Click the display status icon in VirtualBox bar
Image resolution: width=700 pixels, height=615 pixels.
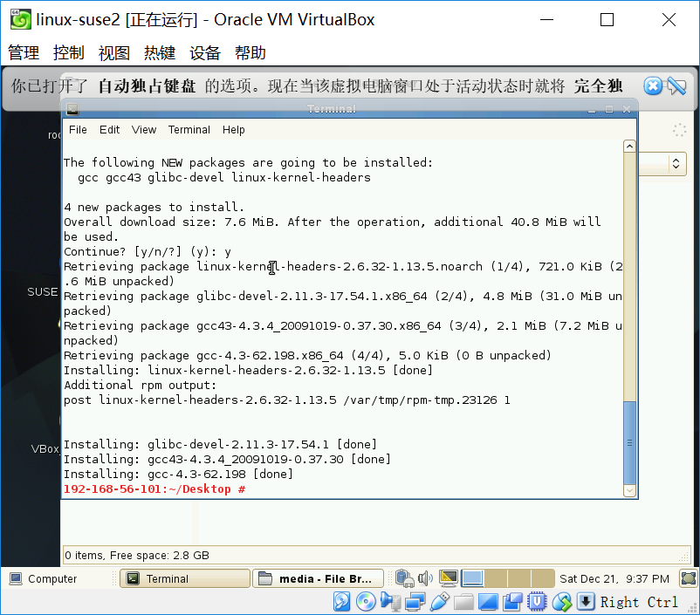488,602
